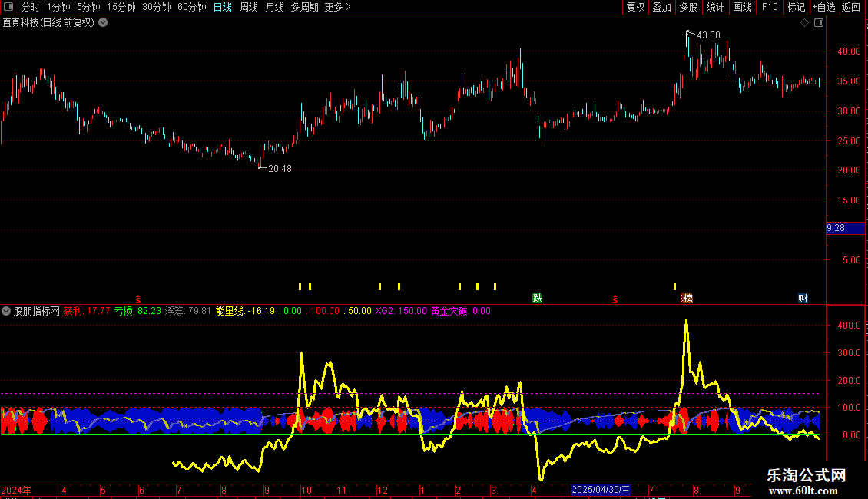Click the XG2: 150.00 indicator value

[x=401, y=311]
